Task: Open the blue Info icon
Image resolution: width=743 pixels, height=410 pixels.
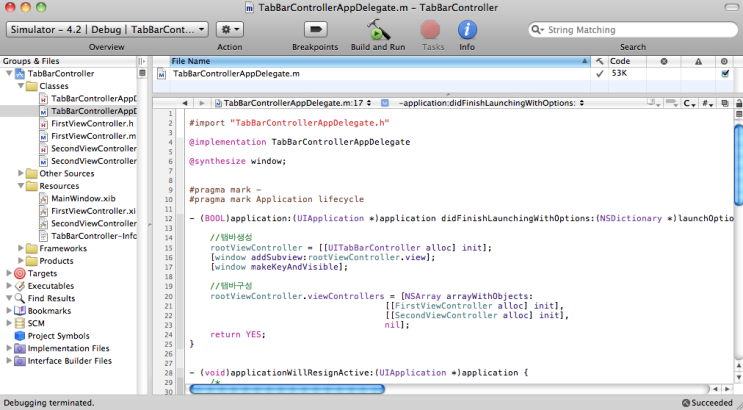Action: click(x=467, y=30)
